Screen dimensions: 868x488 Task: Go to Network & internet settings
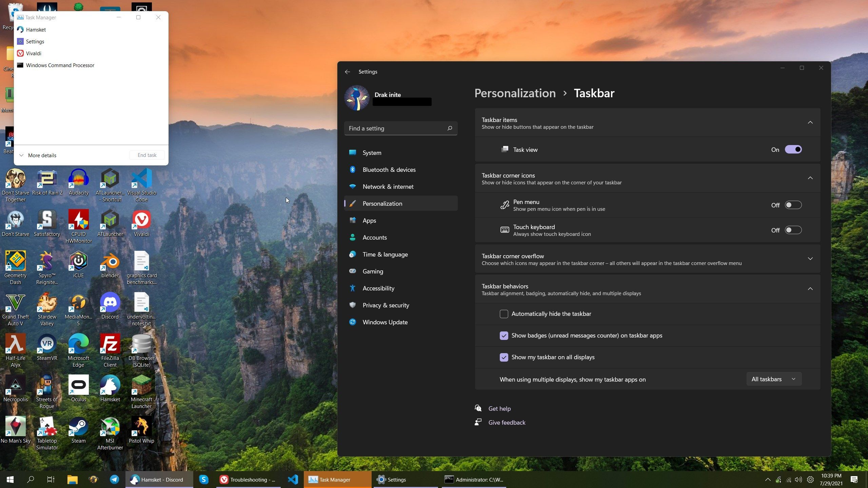click(x=401, y=186)
